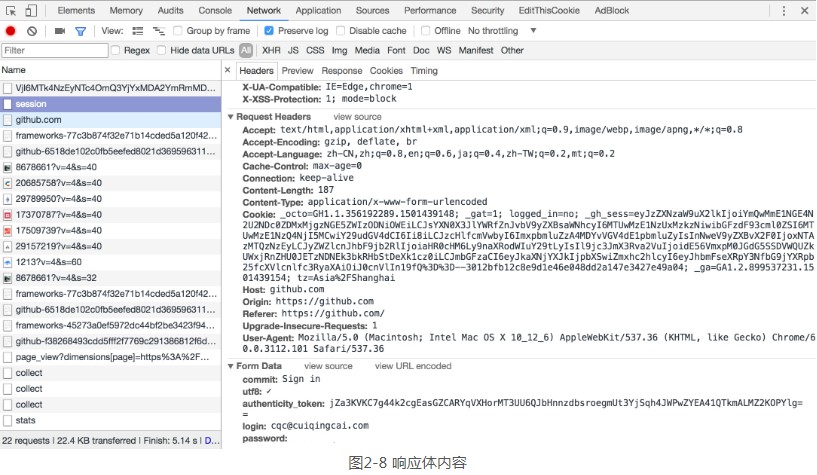Filter requests by CSS type

315,51
